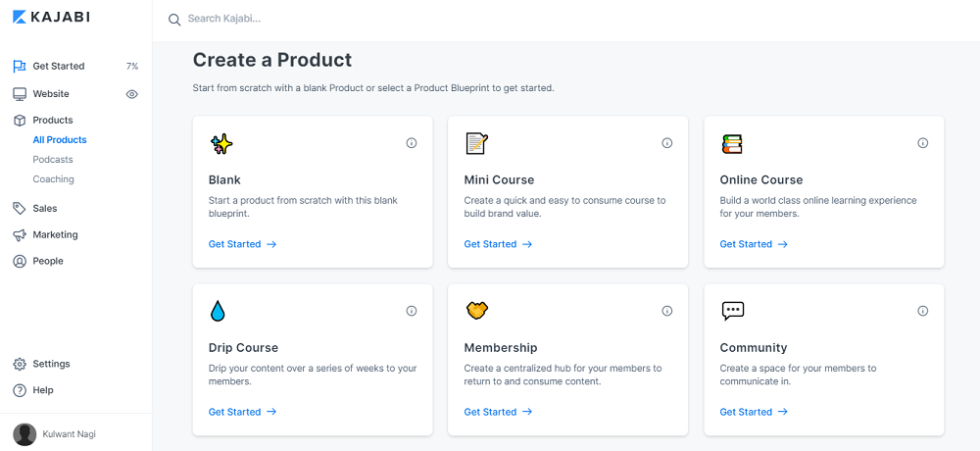Image resolution: width=980 pixels, height=451 pixels.
Task: Expand the Sales menu
Action: click(x=45, y=208)
